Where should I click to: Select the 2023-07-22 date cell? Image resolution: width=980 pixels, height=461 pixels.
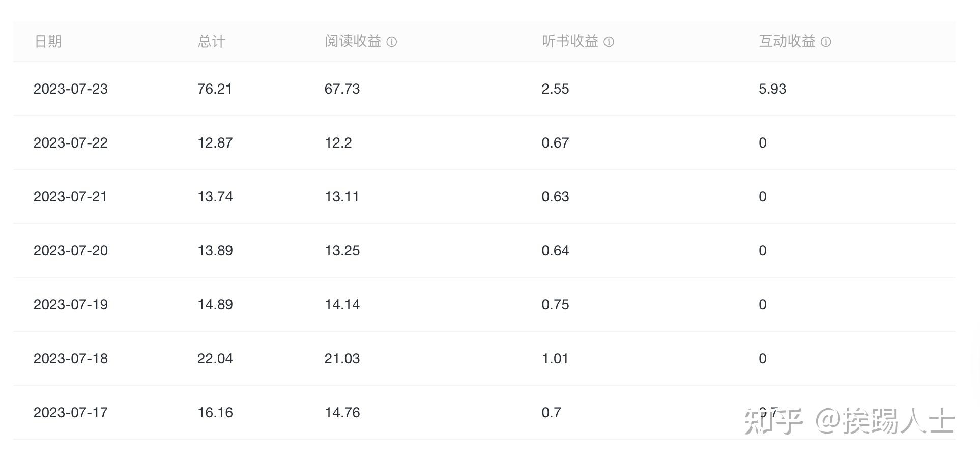[x=71, y=143]
